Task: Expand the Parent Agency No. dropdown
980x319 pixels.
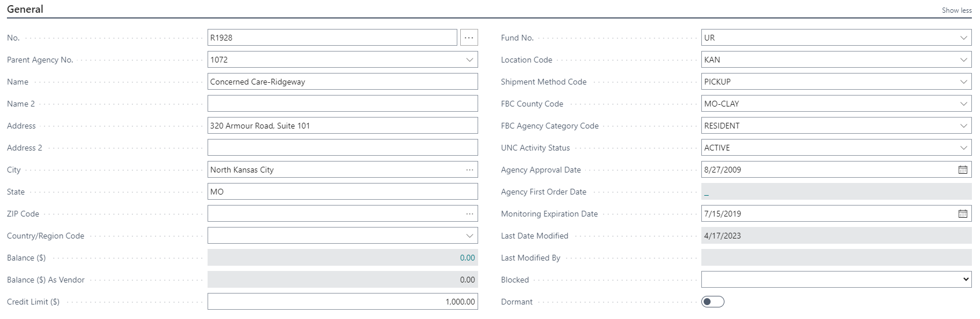Action: tap(469, 60)
